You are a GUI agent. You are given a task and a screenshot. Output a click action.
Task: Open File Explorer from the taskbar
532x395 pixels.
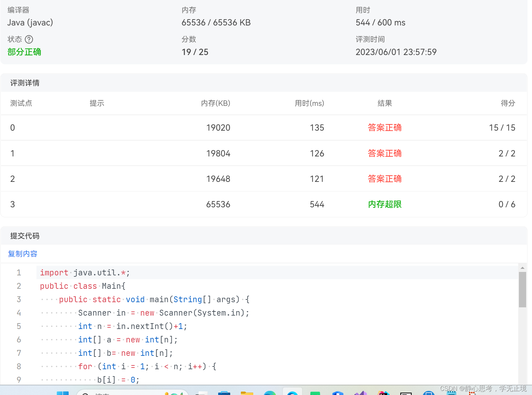click(247, 394)
